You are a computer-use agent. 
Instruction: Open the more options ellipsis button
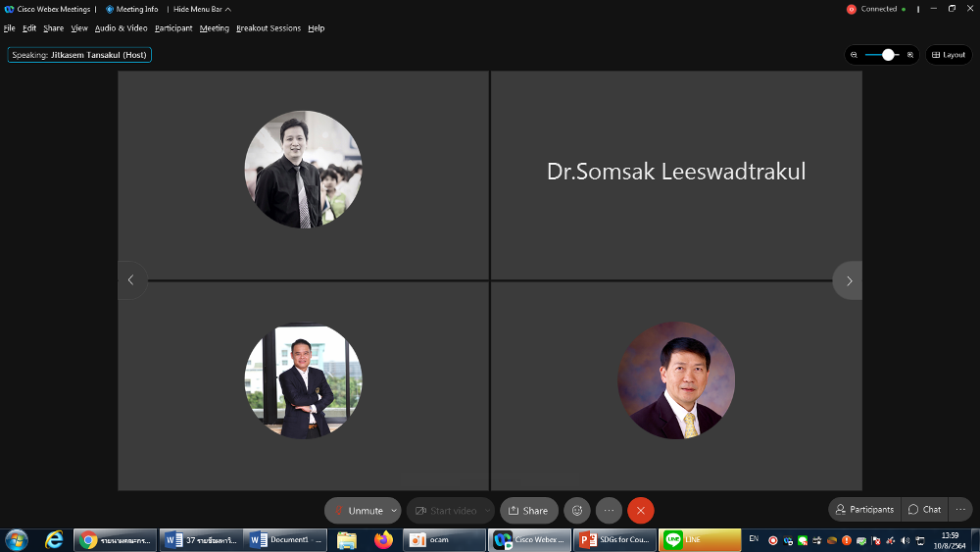pos(609,510)
